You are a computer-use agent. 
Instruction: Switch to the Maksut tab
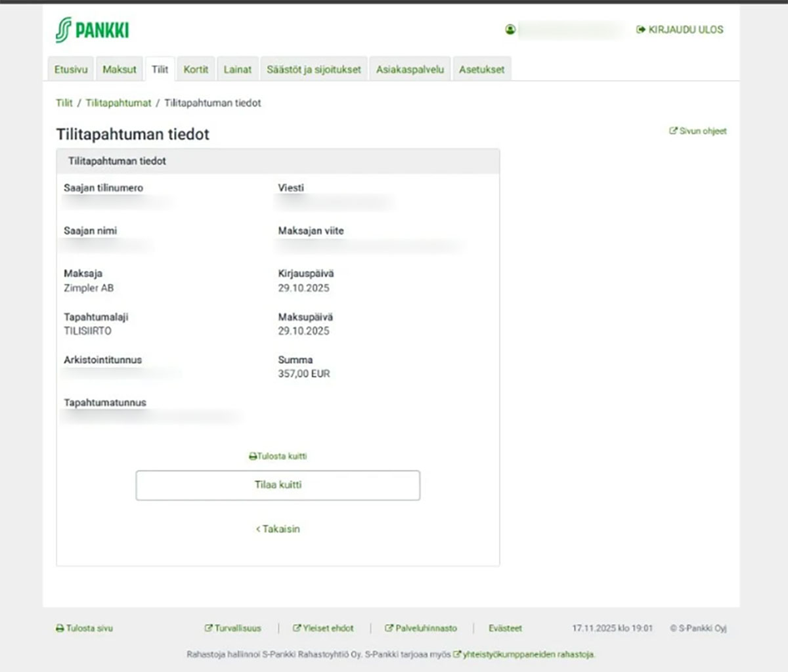[120, 70]
